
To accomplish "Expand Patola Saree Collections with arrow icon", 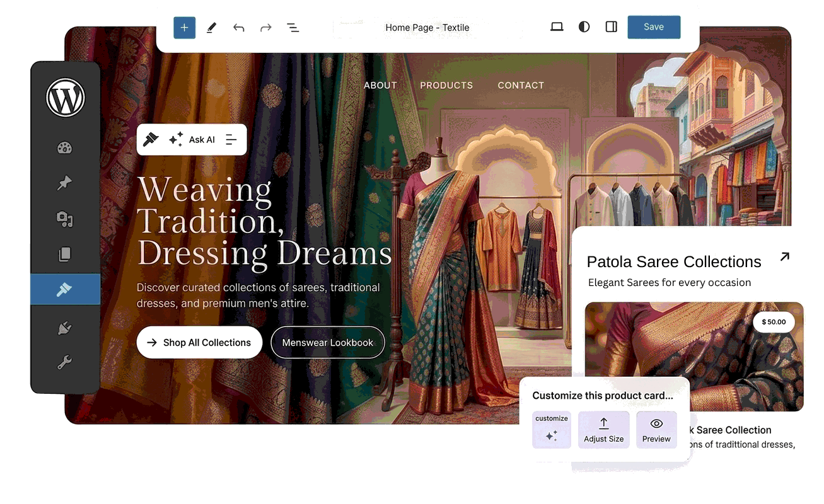I will tap(784, 256).
